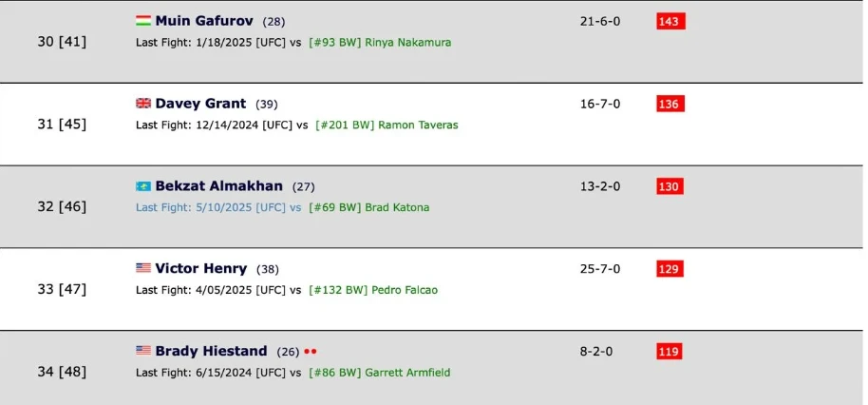Click the red dots next to Brady Hiestand
This screenshot has width=868, height=405.
[311, 352]
